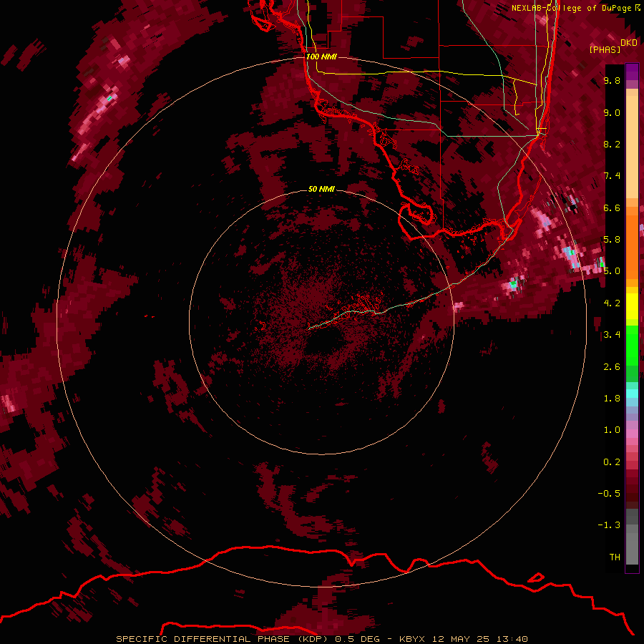The image size is (644, 644).
Task: Click the KBYX station identifier in the caption
Action: coord(413,639)
